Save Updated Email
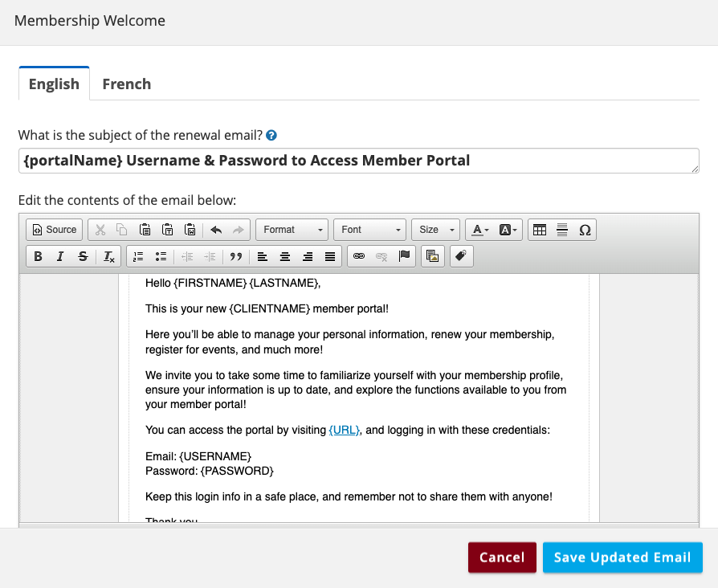The width and height of the screenshot is (718, 588). tap(622, 557)
